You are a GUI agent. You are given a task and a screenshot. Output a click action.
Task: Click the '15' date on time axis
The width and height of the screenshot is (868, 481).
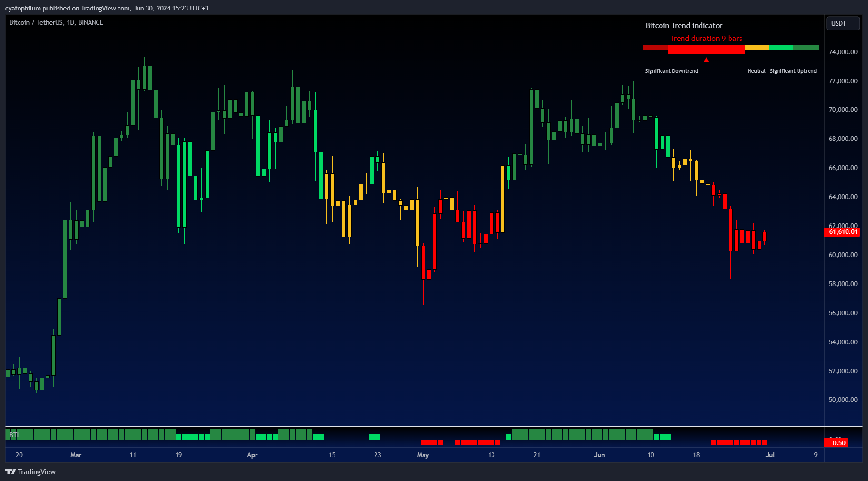(332, 455)
